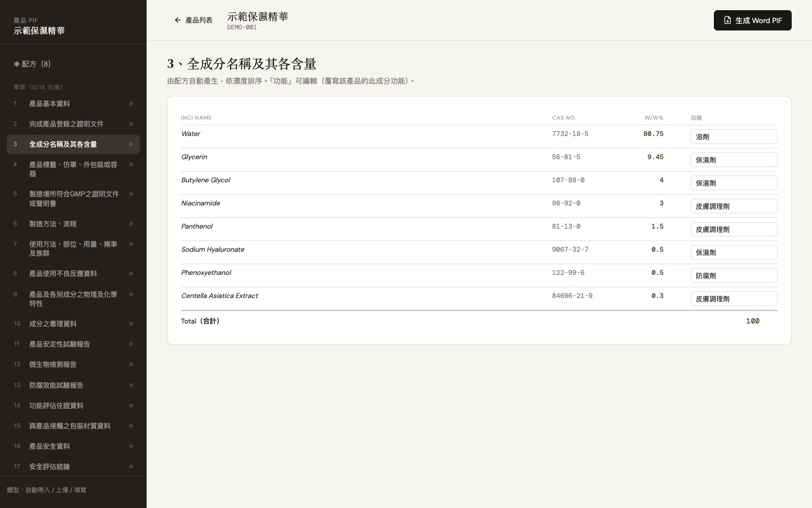The image size is (812, 508).
Task: Click the Centella Asiatica Extract name
Action: (219, 296)
